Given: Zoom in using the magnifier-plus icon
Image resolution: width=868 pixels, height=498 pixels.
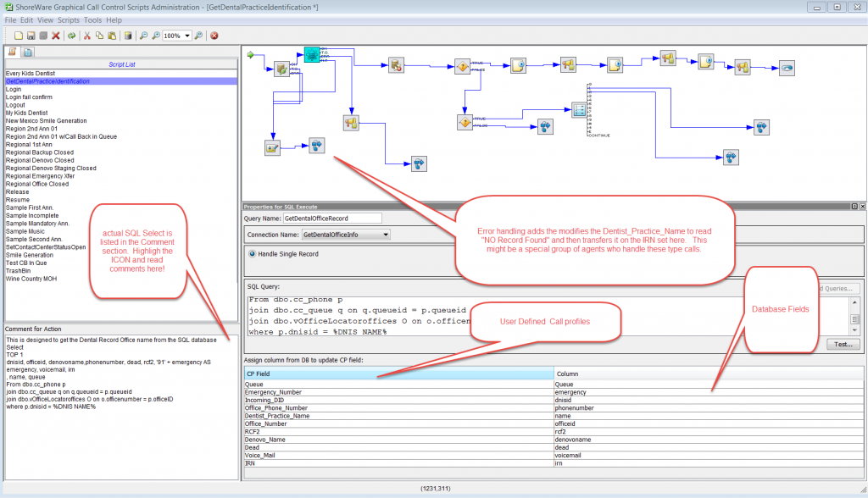Looking at the screenshot, I should pyautogui.click(x=157, y=36).
